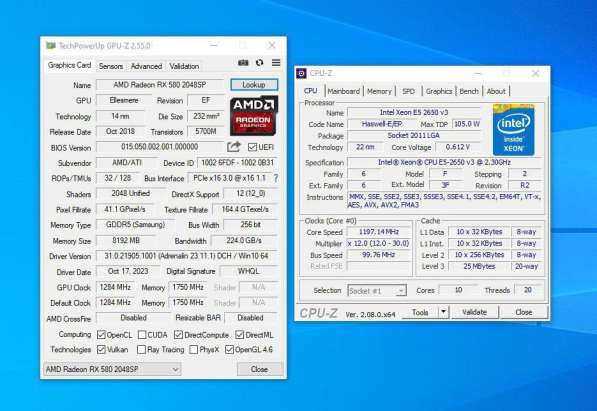Image resolution: width=597 pixels, height=411 pixels.
Task: Click the Cores value 10
Action: (x=458, y=290)
